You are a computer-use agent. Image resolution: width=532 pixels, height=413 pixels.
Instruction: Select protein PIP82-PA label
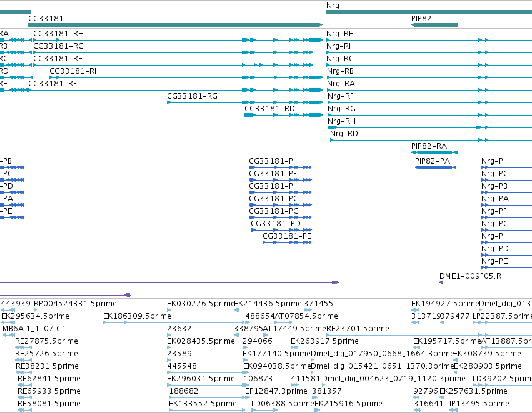[433, 161]
